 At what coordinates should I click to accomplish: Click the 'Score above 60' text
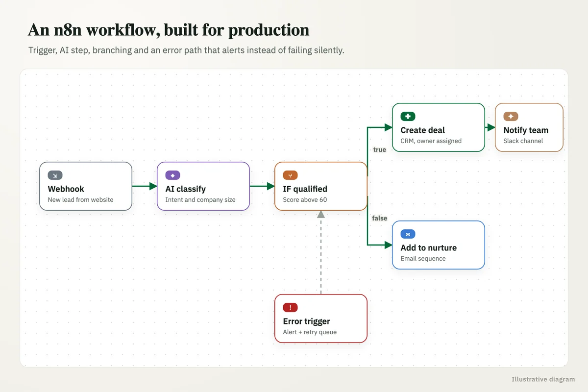point(305,199)
